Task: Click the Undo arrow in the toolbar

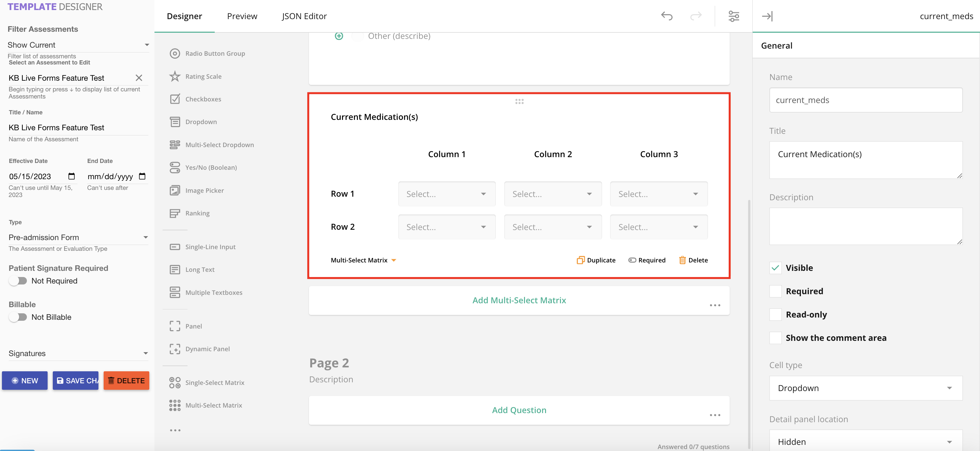Action: (x=667, y=16)
